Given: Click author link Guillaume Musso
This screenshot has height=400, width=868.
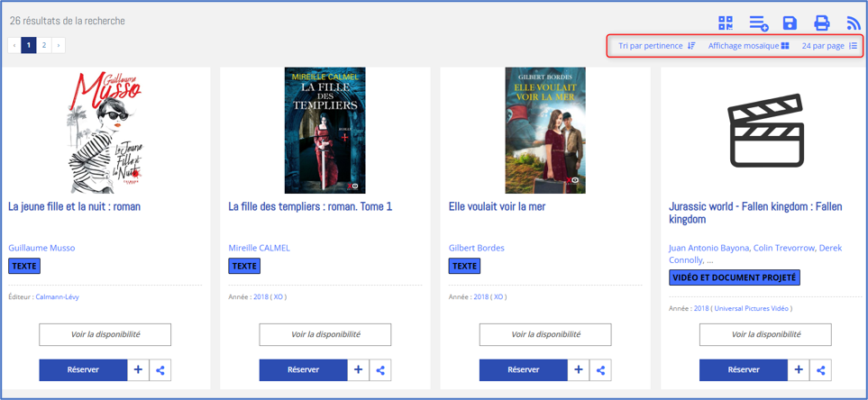Looking at the screenshot, I should [41, 248].
